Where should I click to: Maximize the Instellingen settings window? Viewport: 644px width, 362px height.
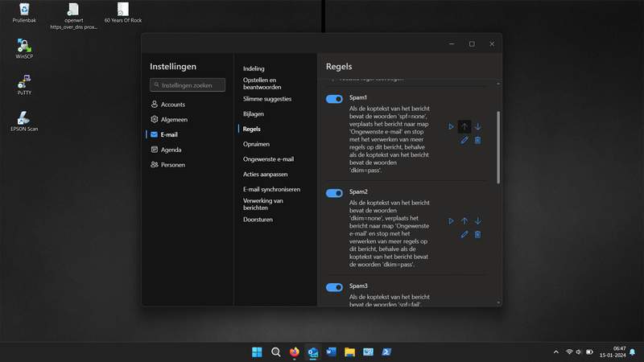(472, 44)
